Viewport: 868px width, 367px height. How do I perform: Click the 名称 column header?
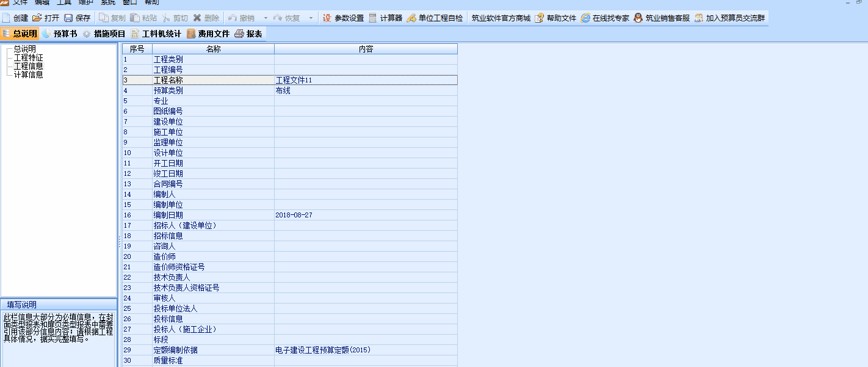213,49
